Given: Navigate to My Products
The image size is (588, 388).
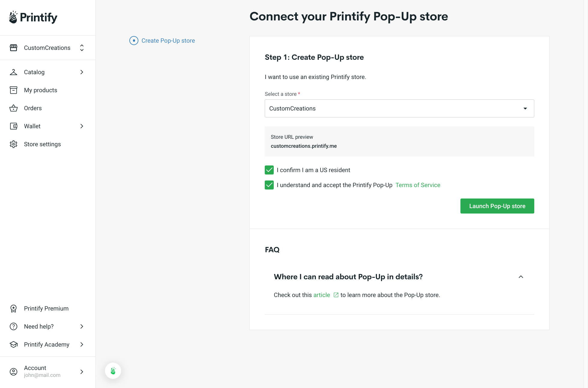Looking at the screenshot, I should [41, 90].
